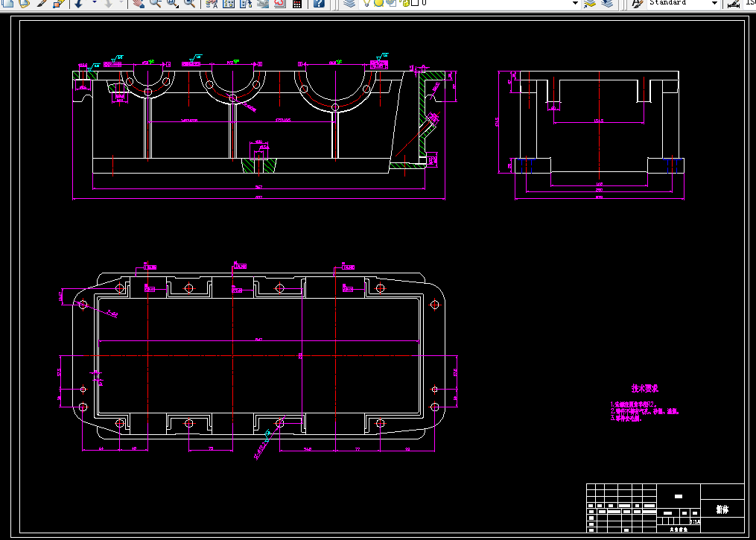Open the Properties palette icon
The image size is (756, 540).
coord(212,2)
